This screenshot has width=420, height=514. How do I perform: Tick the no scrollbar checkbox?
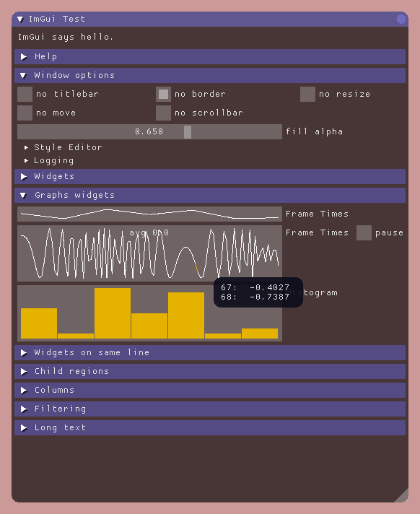tap(163, 113)
